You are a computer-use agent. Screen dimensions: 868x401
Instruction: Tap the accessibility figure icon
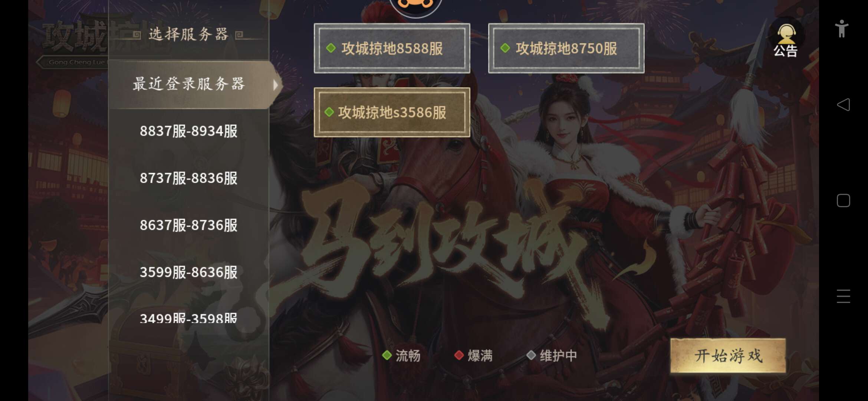(x=842, y=29)
